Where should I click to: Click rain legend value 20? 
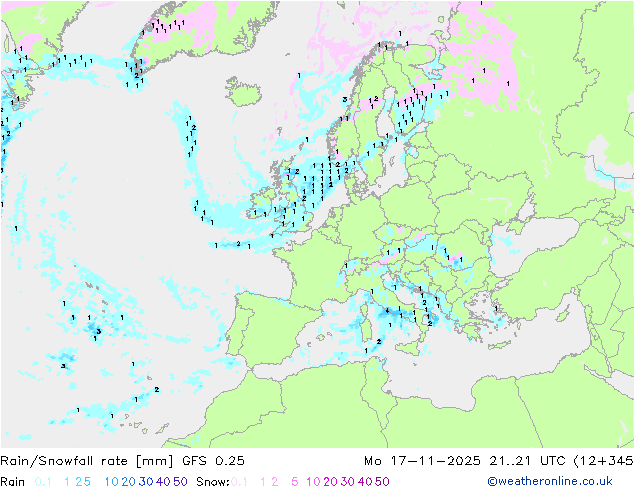coord(129,482)
